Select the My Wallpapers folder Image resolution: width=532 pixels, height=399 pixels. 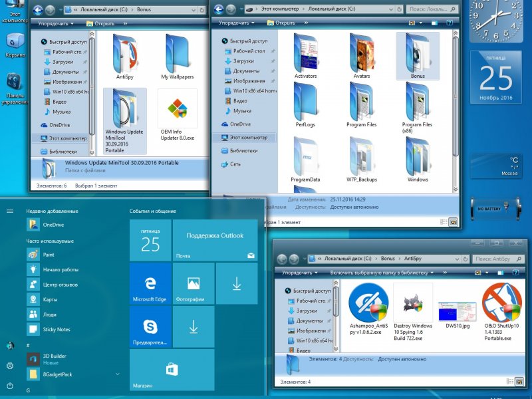click(178, 57)
